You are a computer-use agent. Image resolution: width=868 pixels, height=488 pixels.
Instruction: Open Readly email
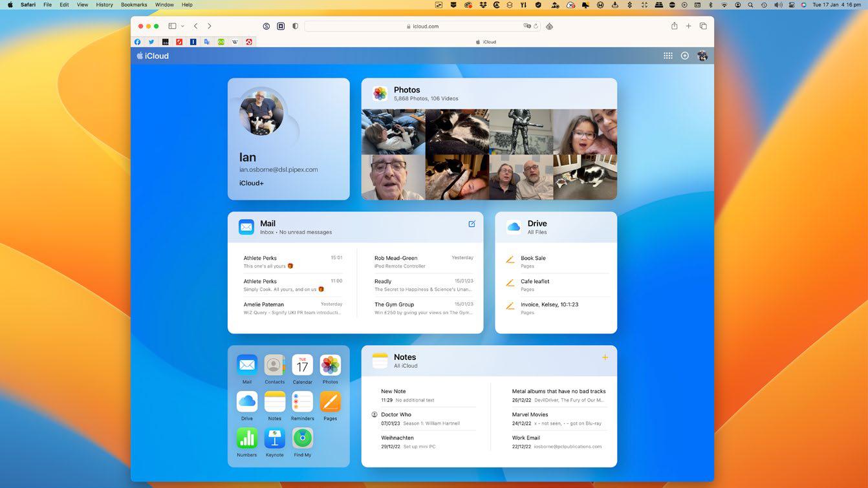point(424,285)
